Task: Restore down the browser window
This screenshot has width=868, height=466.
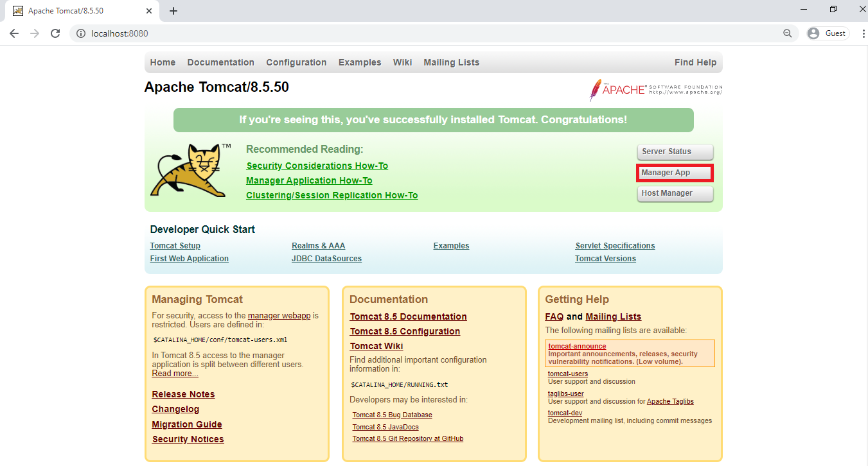Action: point(833,10)
